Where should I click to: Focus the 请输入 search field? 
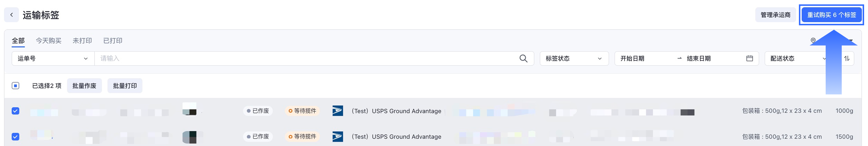coord(303,58)
